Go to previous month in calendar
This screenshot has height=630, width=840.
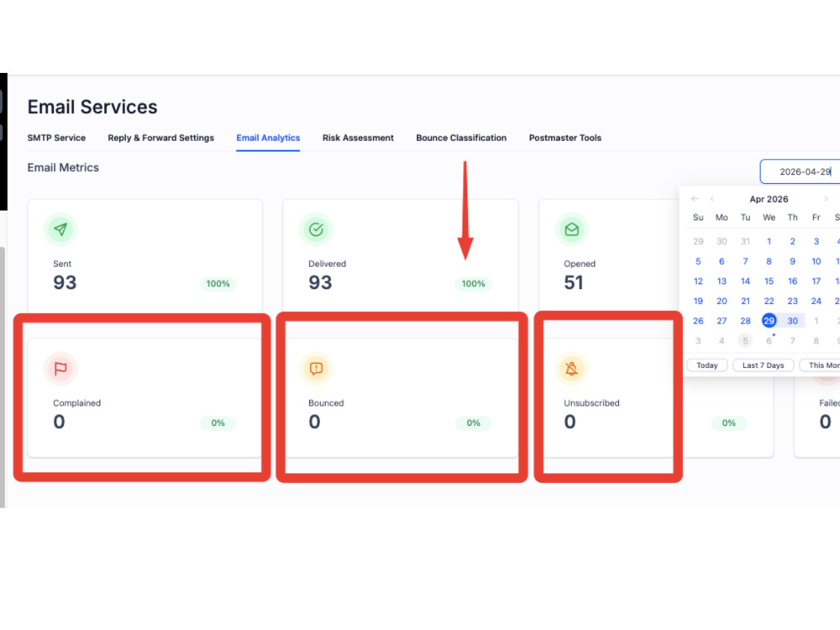point(712,199)
